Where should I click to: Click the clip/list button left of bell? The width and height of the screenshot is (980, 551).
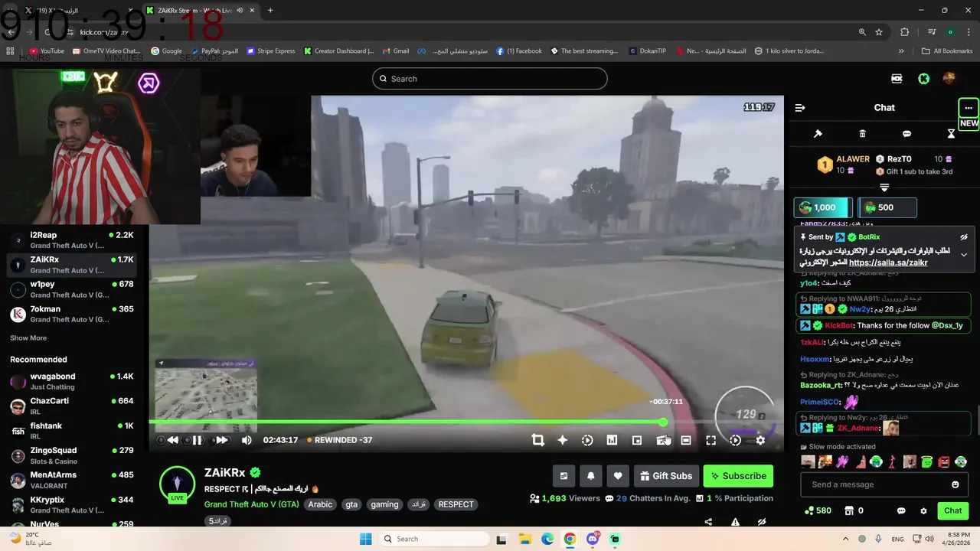click(x=563, y=476)
